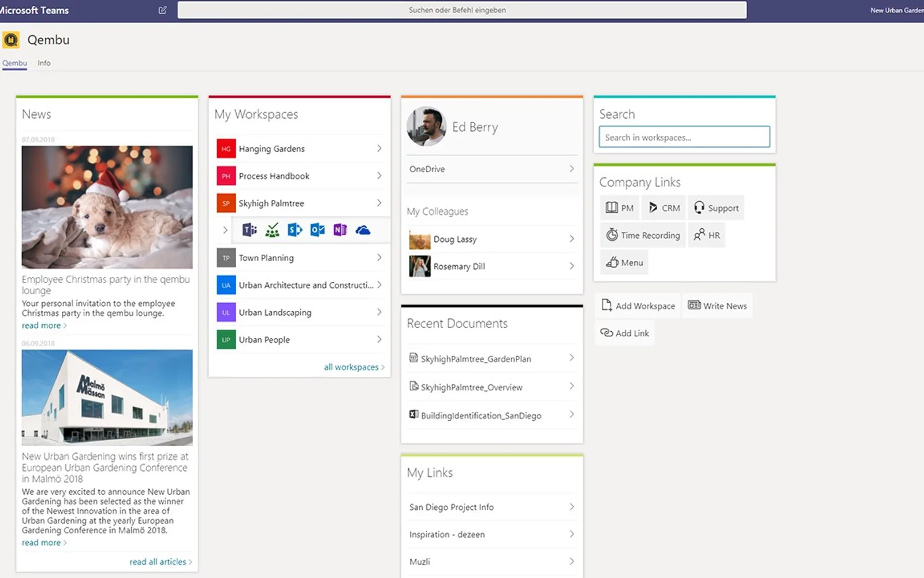Click the Teams command search bar
This screenshot has width=924, height=578.
click(x=462, y=10)
